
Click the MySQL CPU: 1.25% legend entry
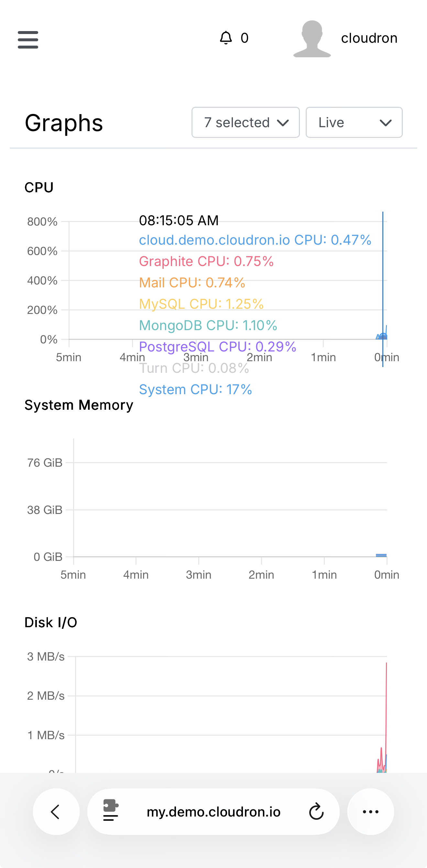(201, 304)
